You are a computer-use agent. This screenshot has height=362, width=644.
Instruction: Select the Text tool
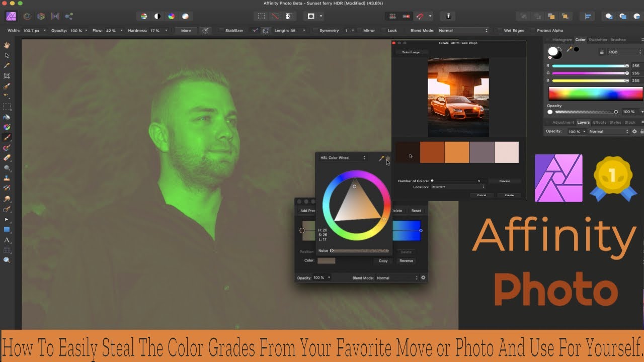click(7, 240)
